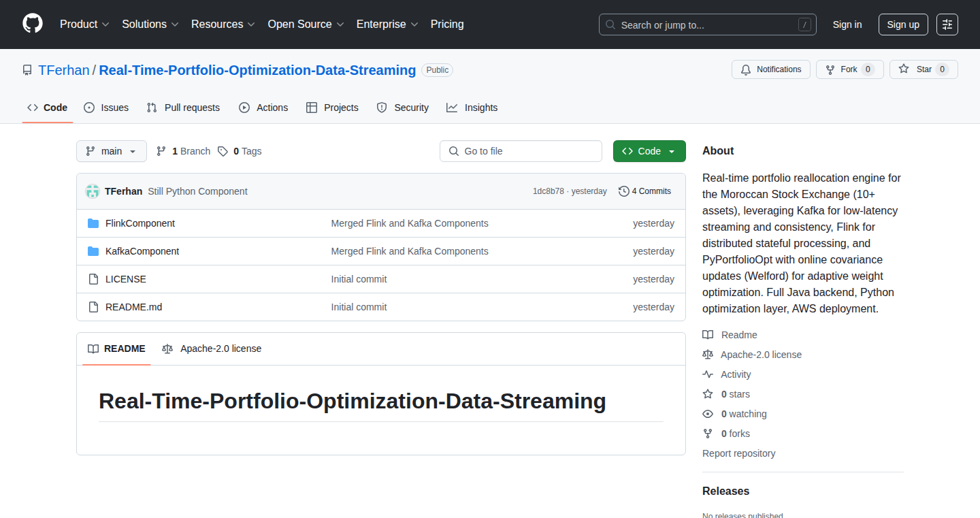Click the Notifications button
Screen dimensions: 980x518
click(x=771, y=69)
